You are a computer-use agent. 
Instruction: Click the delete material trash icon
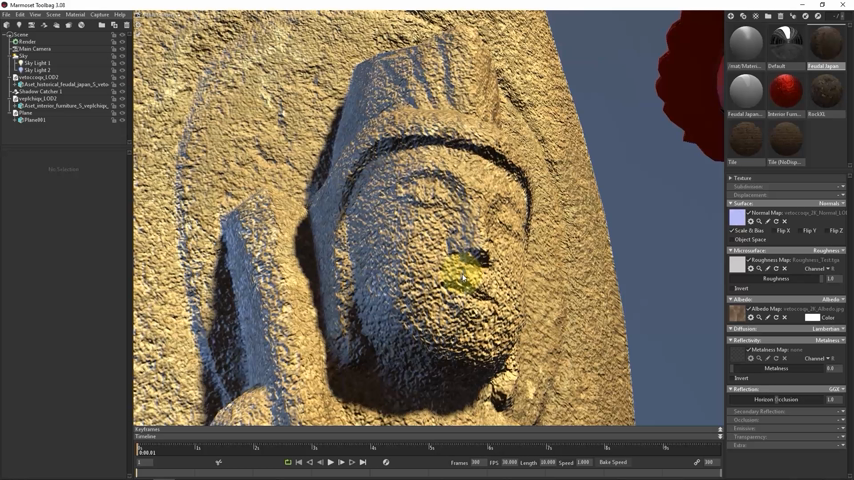point(780,16)
